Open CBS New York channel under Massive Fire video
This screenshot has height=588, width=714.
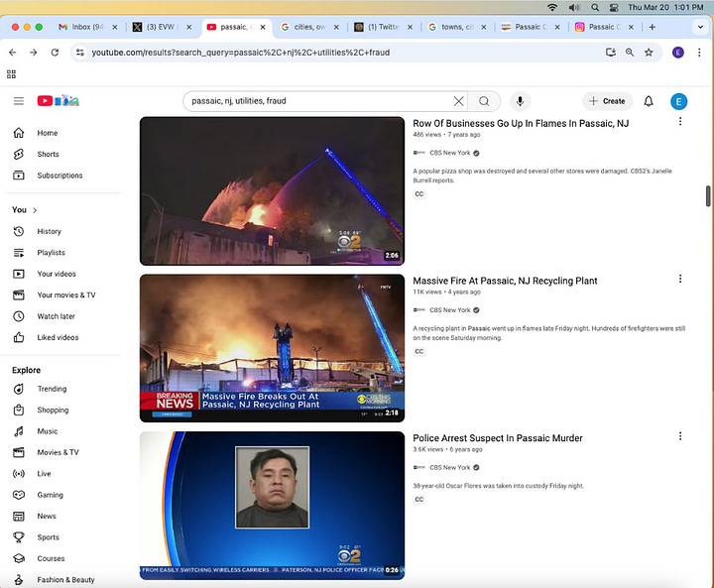pos(450,310)
